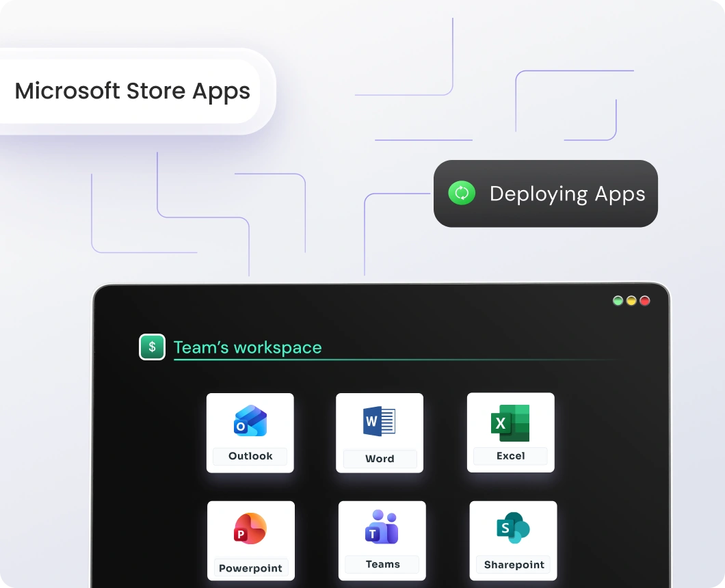
Task: Launch the Word app icon
Action: pos(379,421)
